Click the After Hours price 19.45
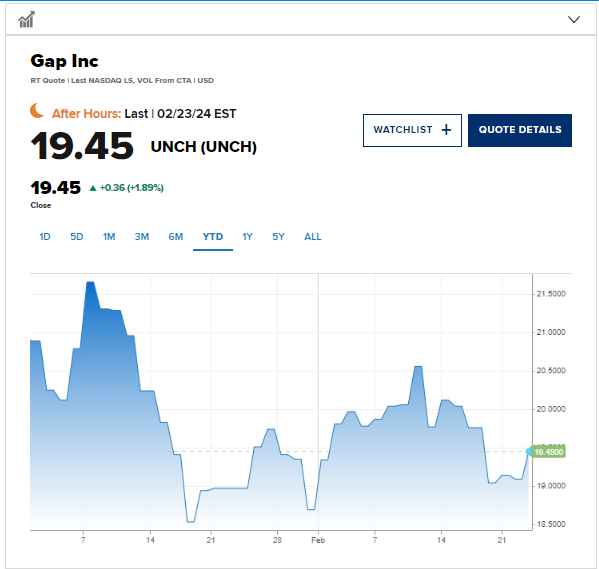This screenshot has width=599, height=569. coord(82,146)
